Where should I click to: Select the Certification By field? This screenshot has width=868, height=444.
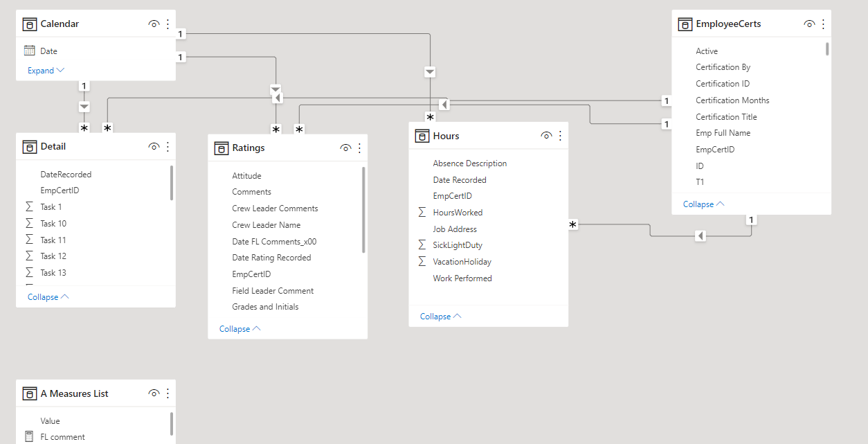point(723,67)
